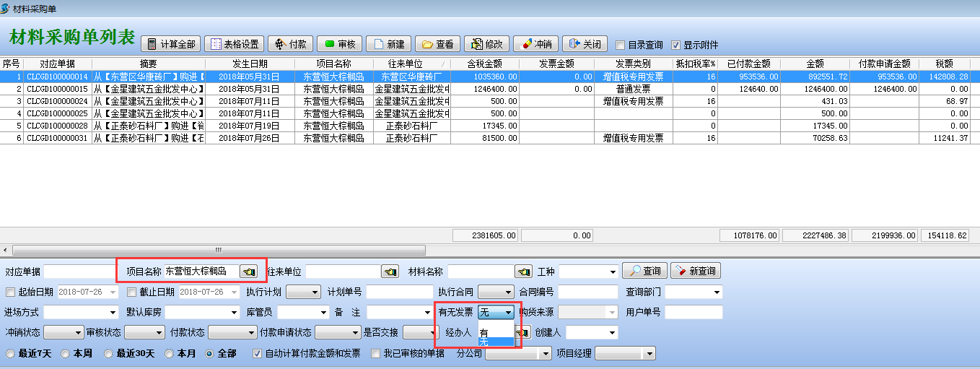Open the 进场方式 dropdown list

(113, 313)
